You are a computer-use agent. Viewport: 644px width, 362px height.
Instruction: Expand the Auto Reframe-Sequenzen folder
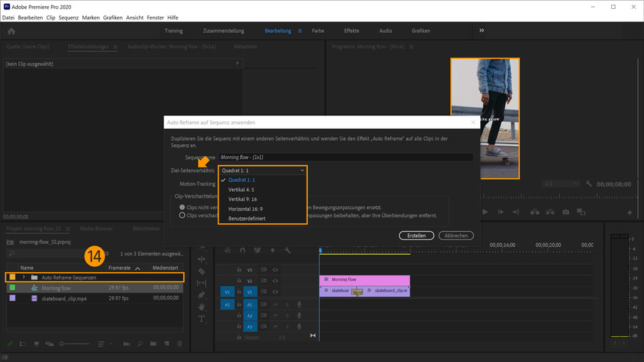point(23,277)
